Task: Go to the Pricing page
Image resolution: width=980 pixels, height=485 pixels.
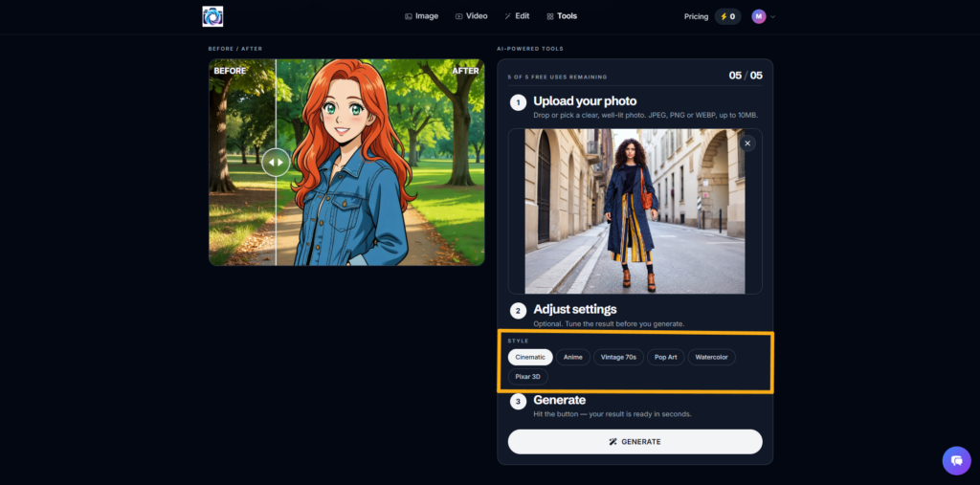Action: (697, 17)
